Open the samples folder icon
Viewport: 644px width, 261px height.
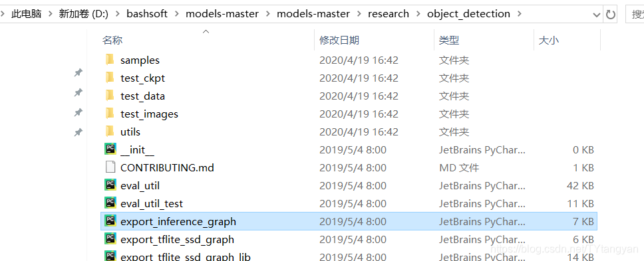click(110, 60)
